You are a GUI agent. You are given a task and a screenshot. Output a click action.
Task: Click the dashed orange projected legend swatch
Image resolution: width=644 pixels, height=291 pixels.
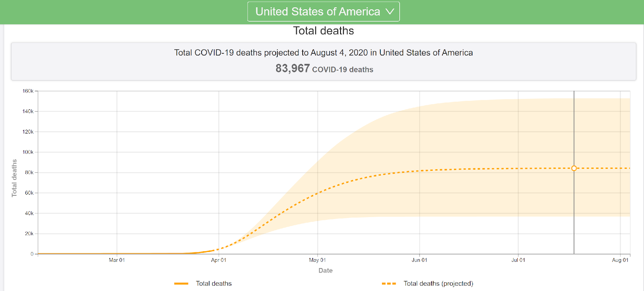389,283
